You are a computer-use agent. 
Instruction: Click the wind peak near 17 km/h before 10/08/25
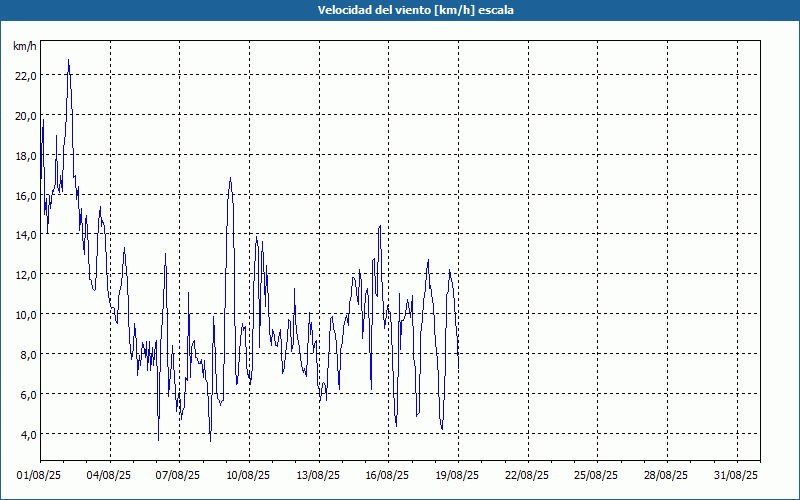[x=231, y=178]
